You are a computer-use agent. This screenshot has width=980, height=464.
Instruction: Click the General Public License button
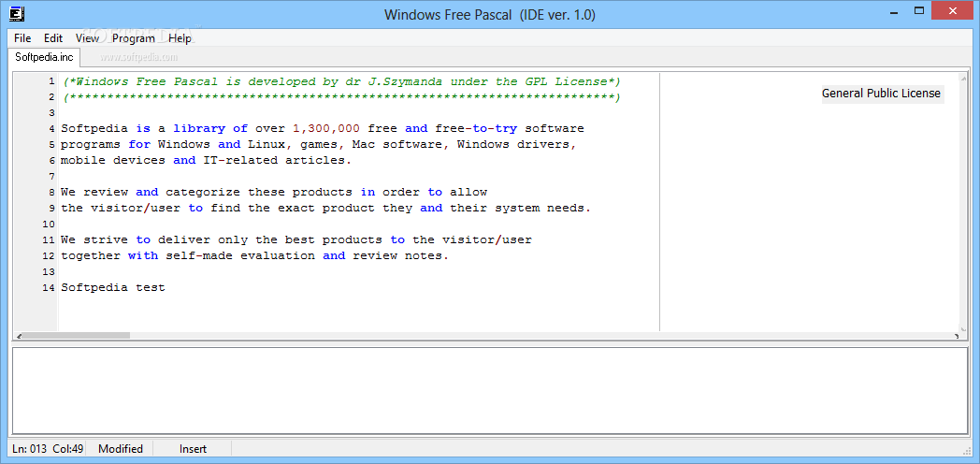(881, 94)
